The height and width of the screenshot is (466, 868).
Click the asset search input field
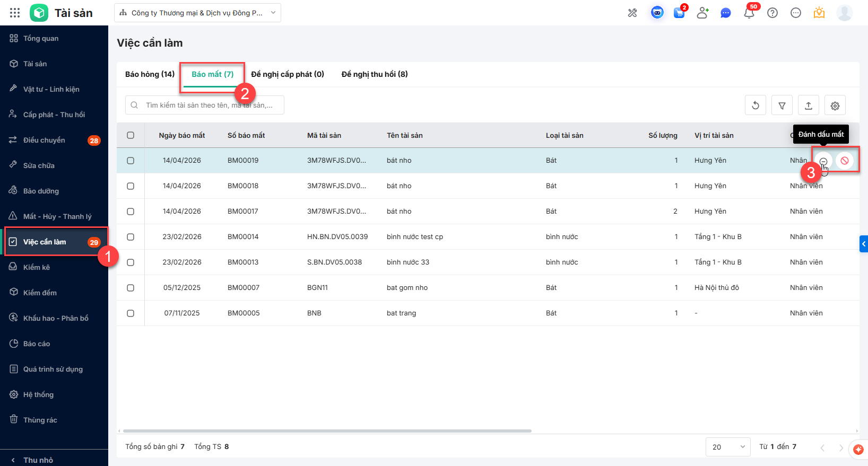coord(210,105)
